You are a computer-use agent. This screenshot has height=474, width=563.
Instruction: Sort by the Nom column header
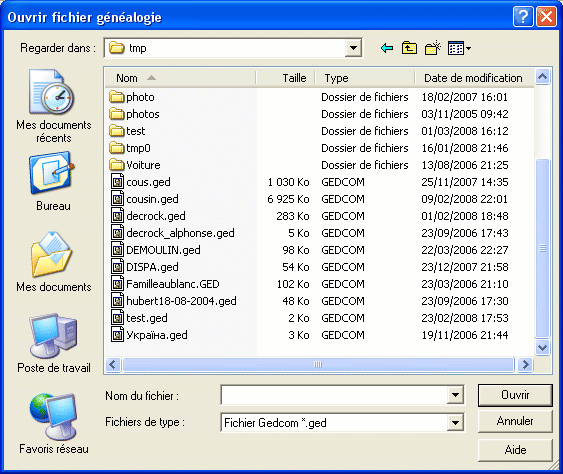[180, 78]
